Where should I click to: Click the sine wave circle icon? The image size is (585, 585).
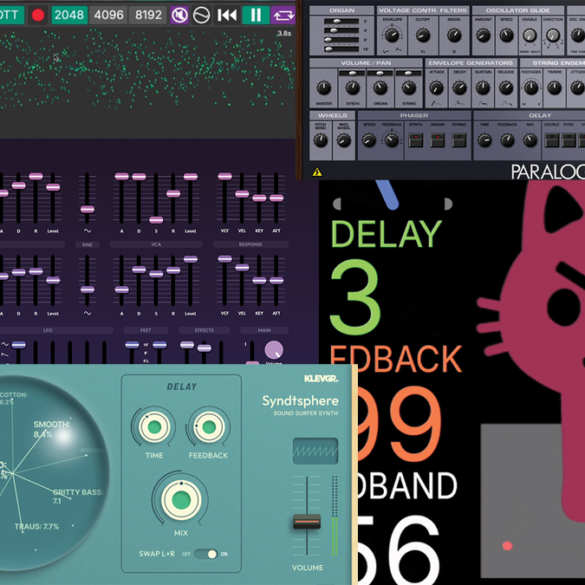click(201, 15)
